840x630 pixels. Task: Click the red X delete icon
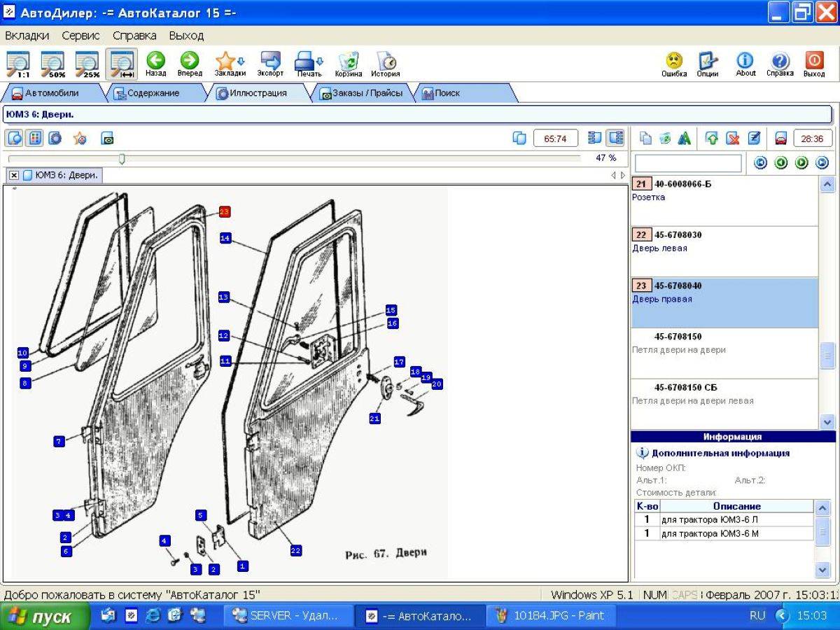(x=733, y=139)
